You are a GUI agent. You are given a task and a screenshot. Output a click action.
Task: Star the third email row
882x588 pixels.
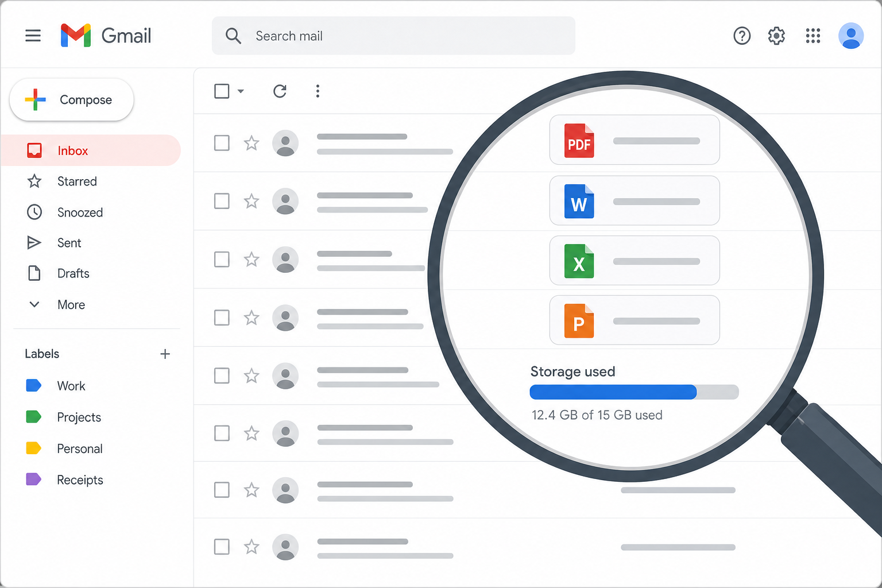(x=252, y=260)
